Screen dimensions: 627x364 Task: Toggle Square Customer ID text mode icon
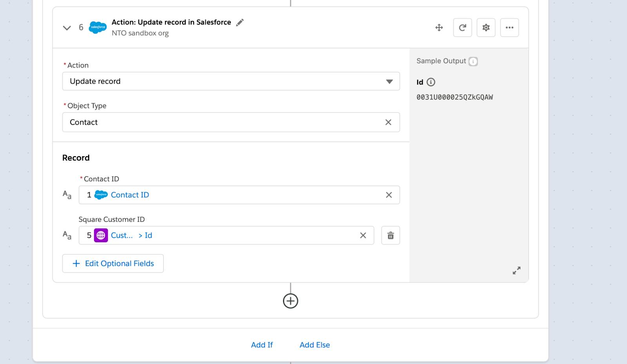pos(67,235)
